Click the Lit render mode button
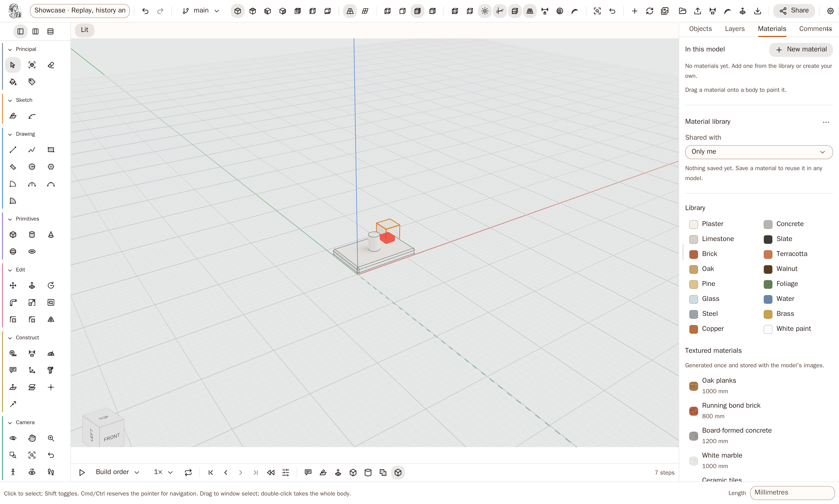This screenshot has width=839, height=504. pos(85,30)
